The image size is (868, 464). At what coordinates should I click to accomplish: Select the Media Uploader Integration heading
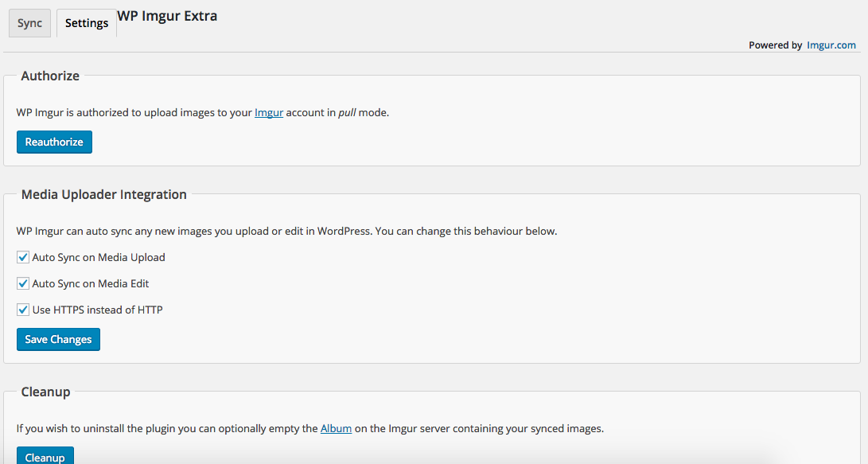coord(104,194)
